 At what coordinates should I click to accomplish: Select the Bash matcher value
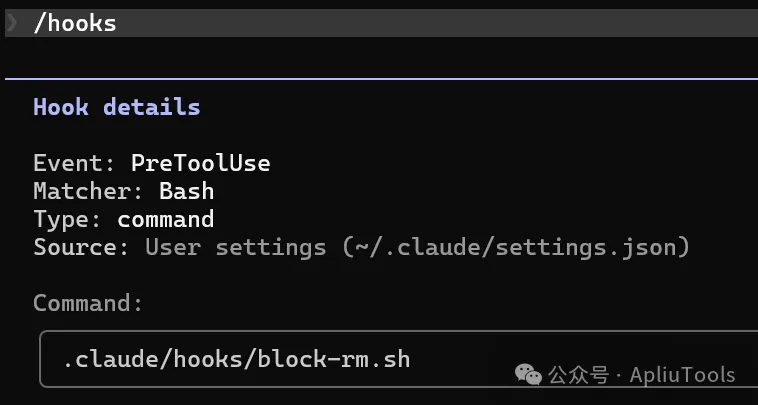click(x=186, y=191)
